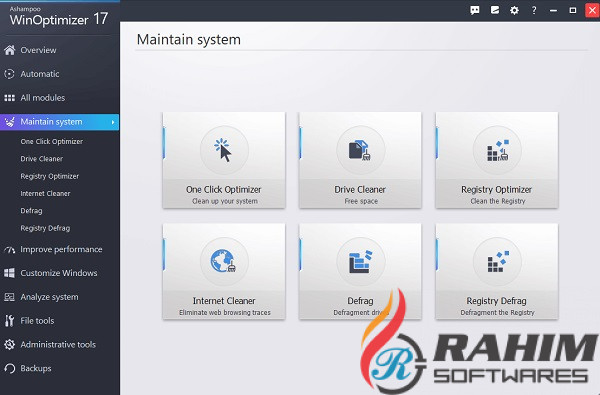The image size is (600, 395).
Task: Select Registry Optimizer in sidebar submenu
Action: (50, 176)
